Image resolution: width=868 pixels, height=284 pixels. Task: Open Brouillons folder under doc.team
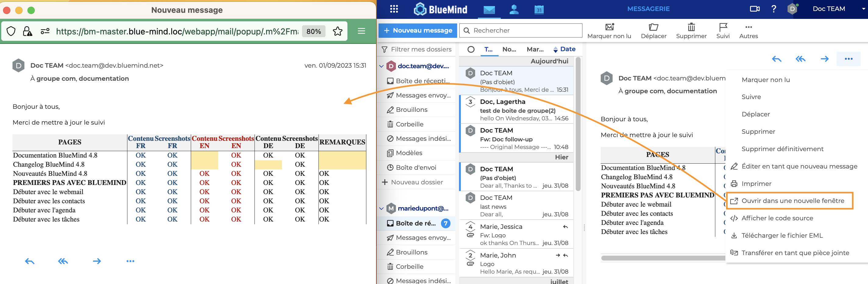[x=417, y=110]
